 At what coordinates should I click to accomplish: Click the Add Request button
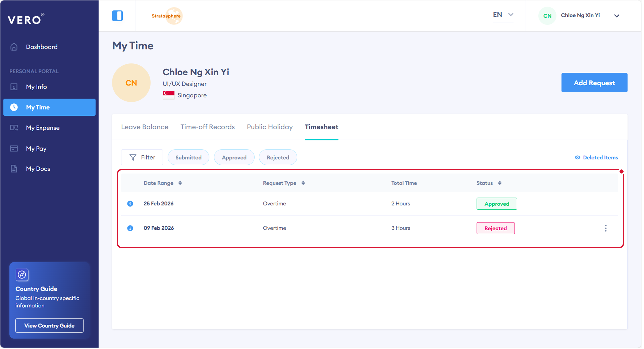pyautogui.click(x=594, y=83)
